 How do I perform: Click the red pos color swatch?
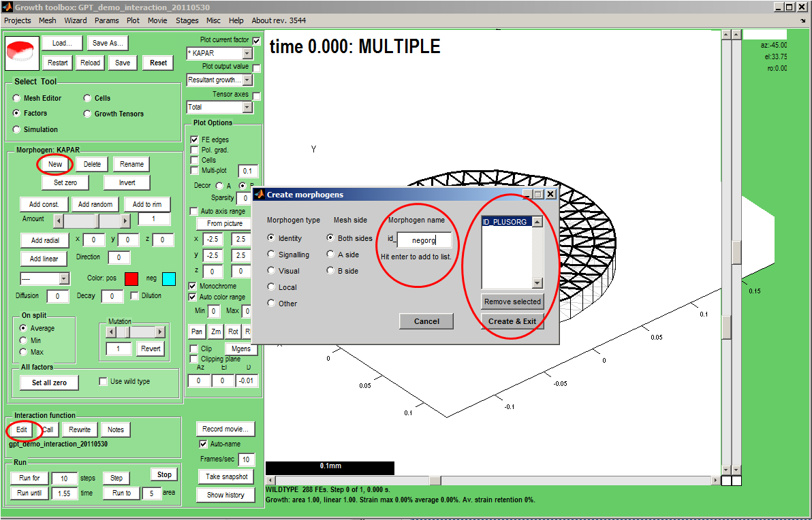(131, 278)
